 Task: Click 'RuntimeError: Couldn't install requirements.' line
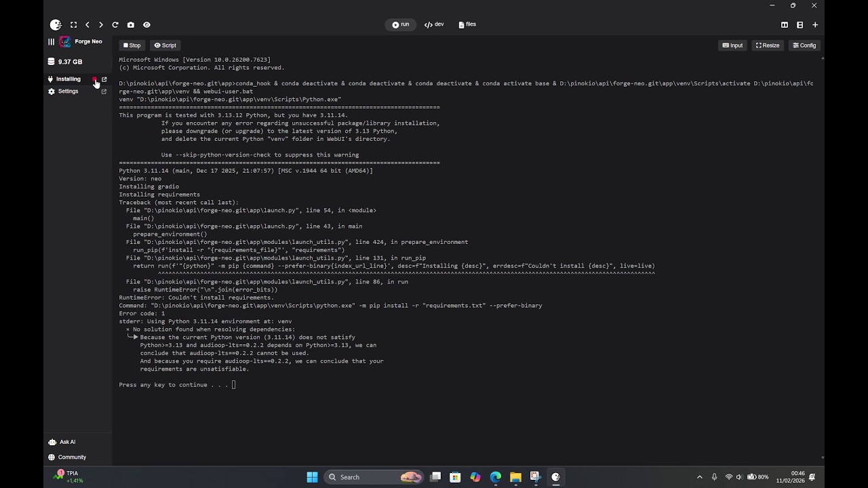pos(197,298)
